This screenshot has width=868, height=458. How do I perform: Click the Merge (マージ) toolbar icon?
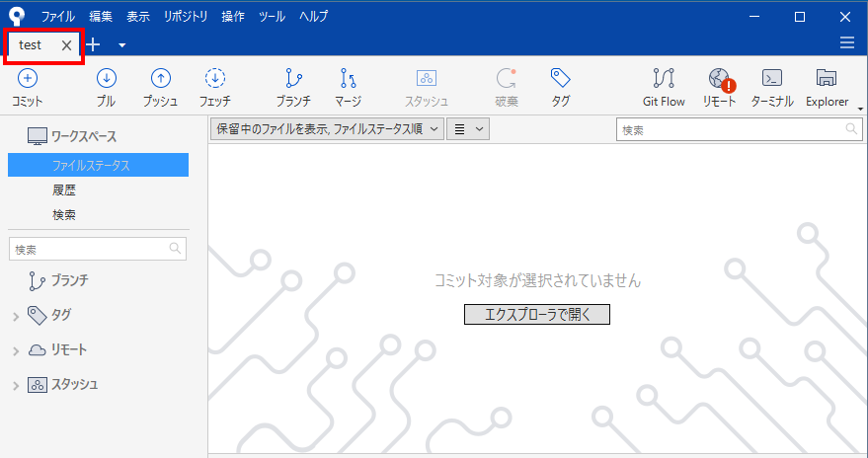point(349,79)
